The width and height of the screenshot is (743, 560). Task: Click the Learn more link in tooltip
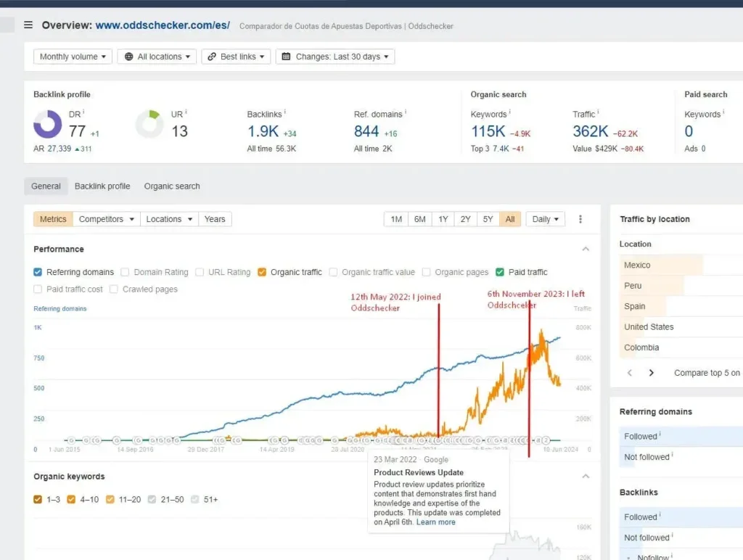pyautogui.click(x=435, y=522)
